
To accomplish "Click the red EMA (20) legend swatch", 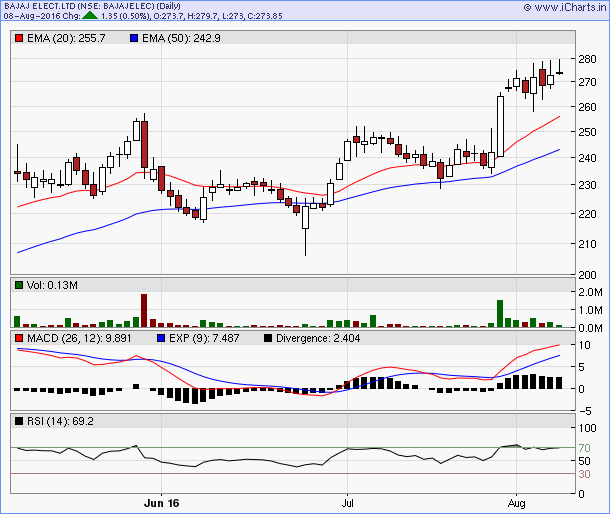I will [x=19, y=38].
